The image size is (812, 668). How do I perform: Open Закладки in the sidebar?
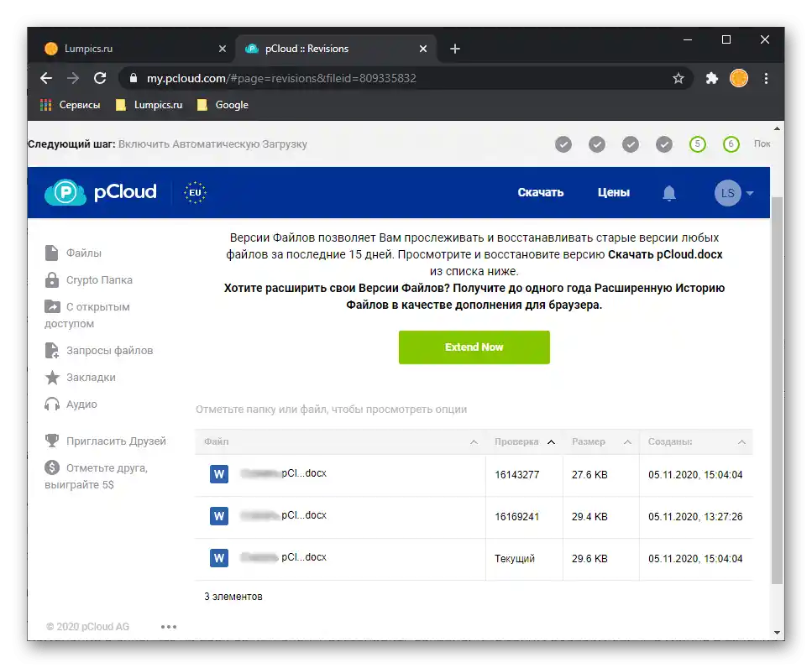(81, 377)
